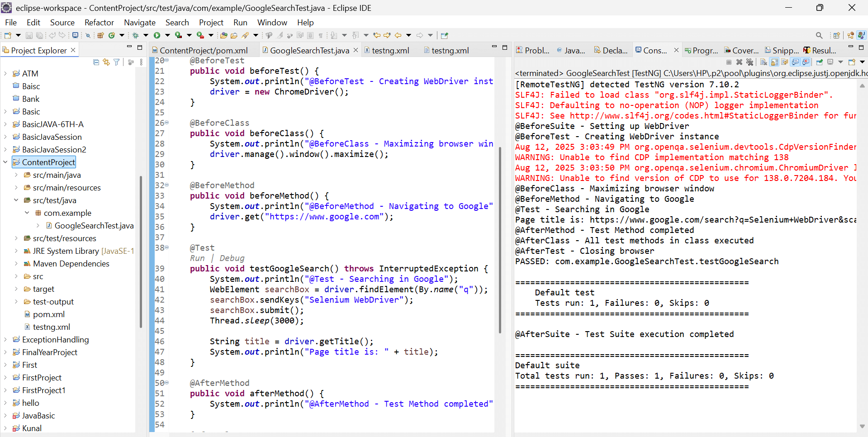
Task: Start debugging with the bug icon
Action: coord(135,35)
